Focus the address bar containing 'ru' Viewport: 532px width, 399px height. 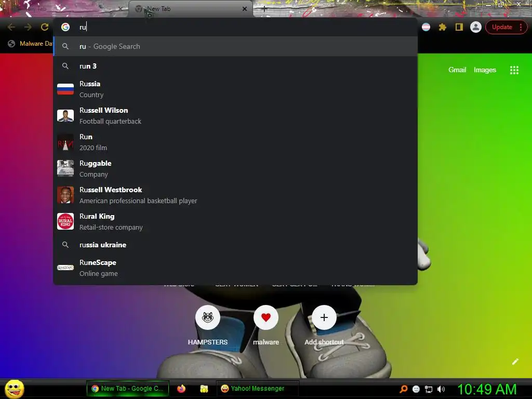click(x=235, y=27)
